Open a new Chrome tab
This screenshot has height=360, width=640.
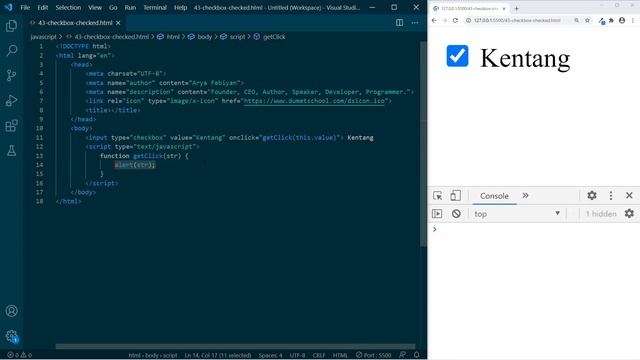(516, 8)
